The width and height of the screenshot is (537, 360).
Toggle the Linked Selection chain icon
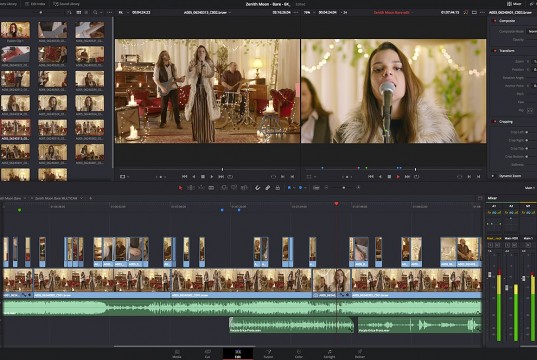click(268, 188)
